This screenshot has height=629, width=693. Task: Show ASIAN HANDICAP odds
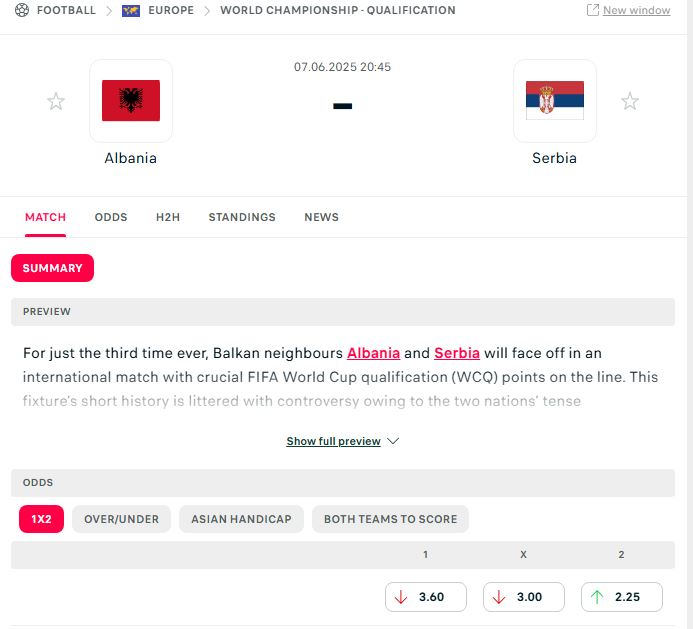click(241, 519)
